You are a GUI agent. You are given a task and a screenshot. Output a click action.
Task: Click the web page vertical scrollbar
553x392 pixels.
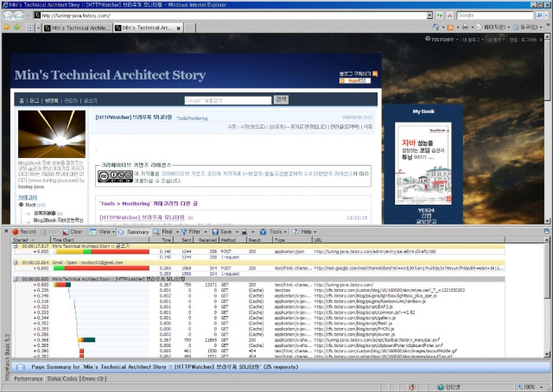[x=547, y=129]
